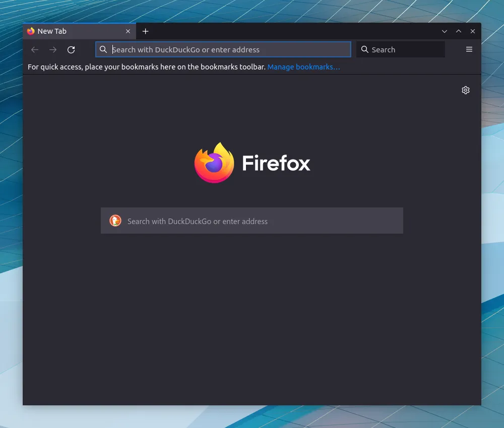Click the forward navigation arrow
This screenshot has width=504, height=428.
click(x=53, y=49)
